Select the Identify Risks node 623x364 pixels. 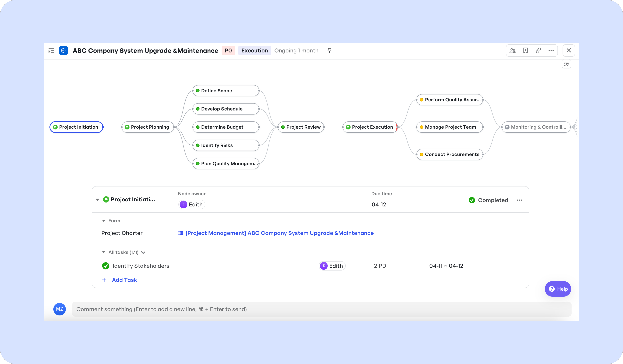[x=226, y=145]
